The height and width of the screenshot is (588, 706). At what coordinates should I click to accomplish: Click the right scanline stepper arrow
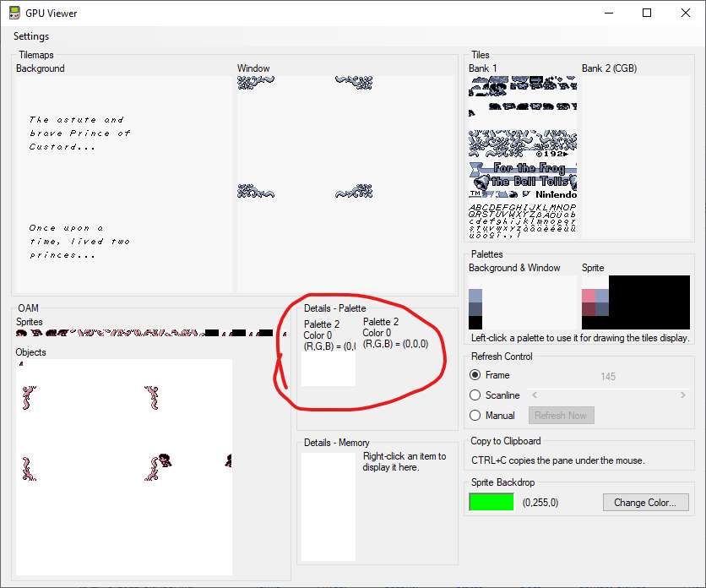click(x=682, y=395)
